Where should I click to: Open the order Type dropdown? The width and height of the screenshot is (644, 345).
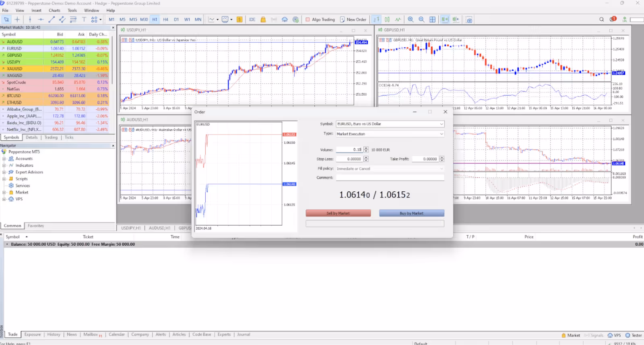click(390, 134)
